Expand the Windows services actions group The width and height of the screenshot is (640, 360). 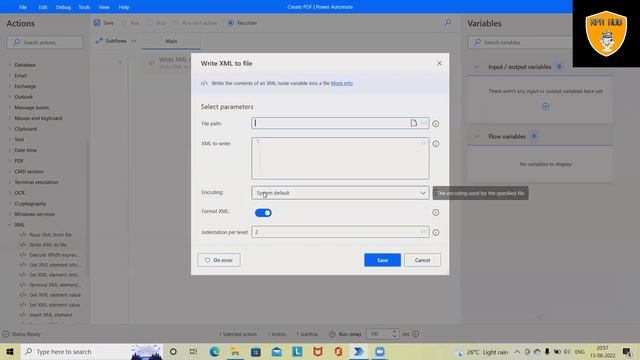coord(10,214)
